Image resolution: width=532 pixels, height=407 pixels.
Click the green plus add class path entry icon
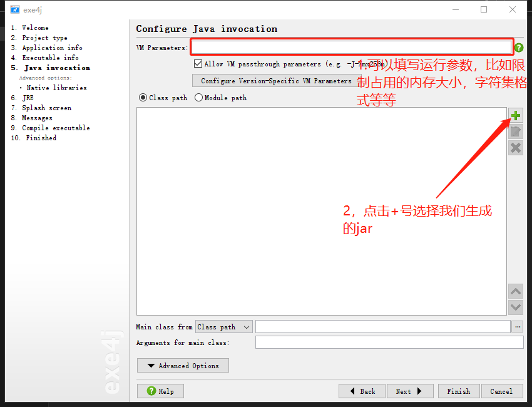point(515,116)
